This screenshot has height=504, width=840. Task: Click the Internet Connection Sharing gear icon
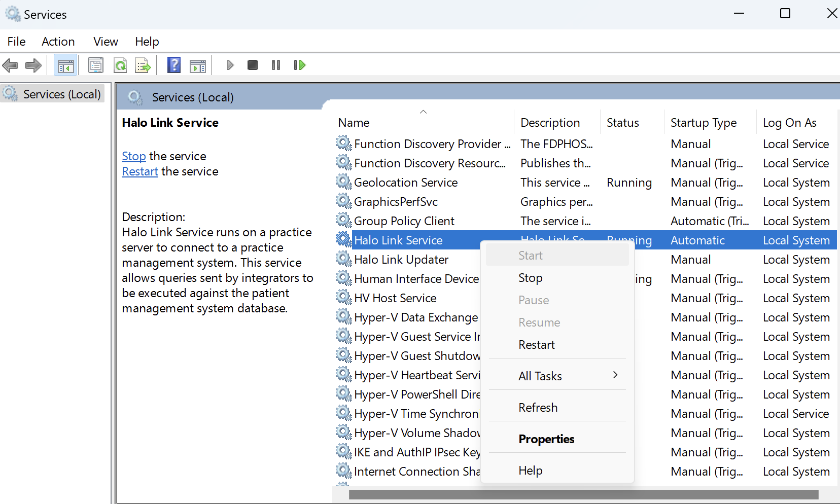click(343, 471)
